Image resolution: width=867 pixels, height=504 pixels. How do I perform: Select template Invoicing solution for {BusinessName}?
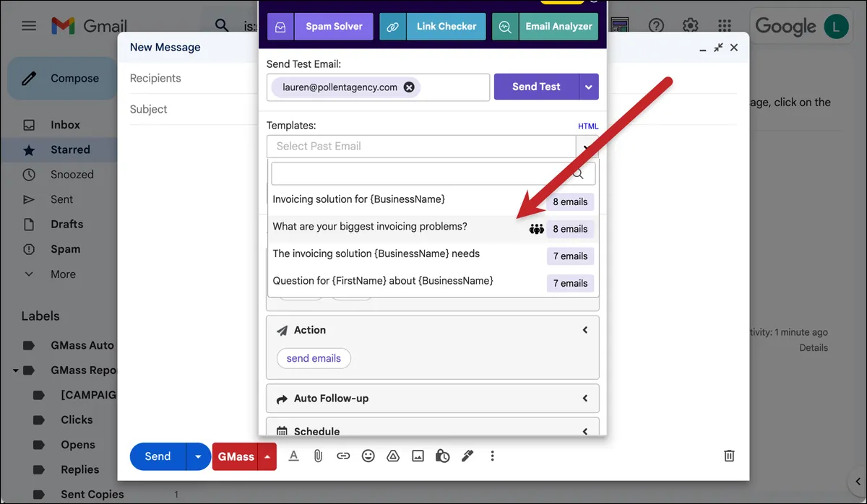[x=433, y=201]
